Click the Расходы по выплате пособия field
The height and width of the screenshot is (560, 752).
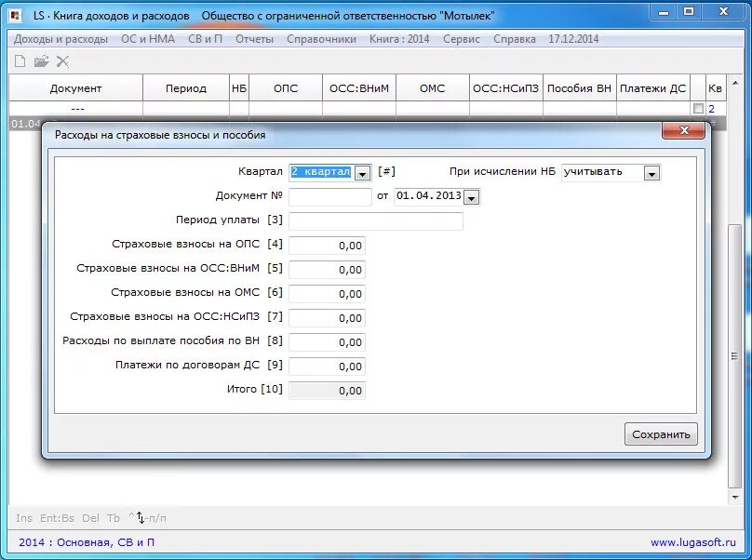(x=327, y=342)
